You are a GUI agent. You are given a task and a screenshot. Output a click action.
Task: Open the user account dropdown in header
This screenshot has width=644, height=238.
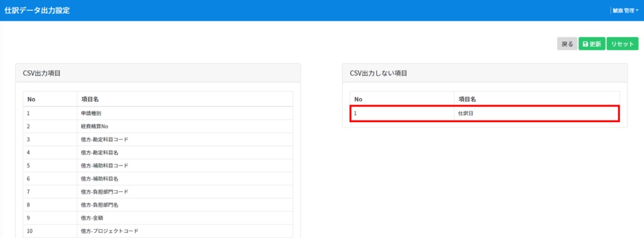tap(625, 11)
